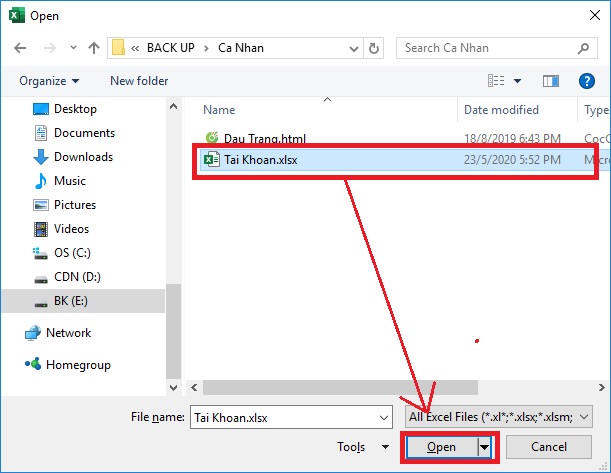Click the sidebar scroll down arrow

click(x=173, y=388)
